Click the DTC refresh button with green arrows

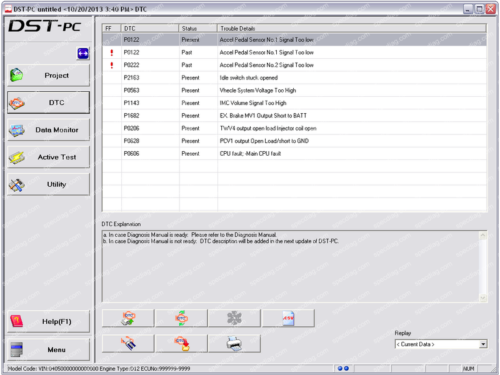(181, 318)
